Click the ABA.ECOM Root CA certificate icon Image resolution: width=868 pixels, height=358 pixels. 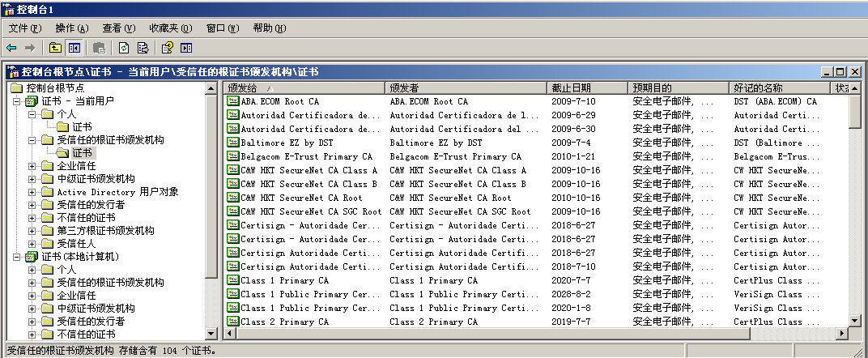(x=232, y=101)
